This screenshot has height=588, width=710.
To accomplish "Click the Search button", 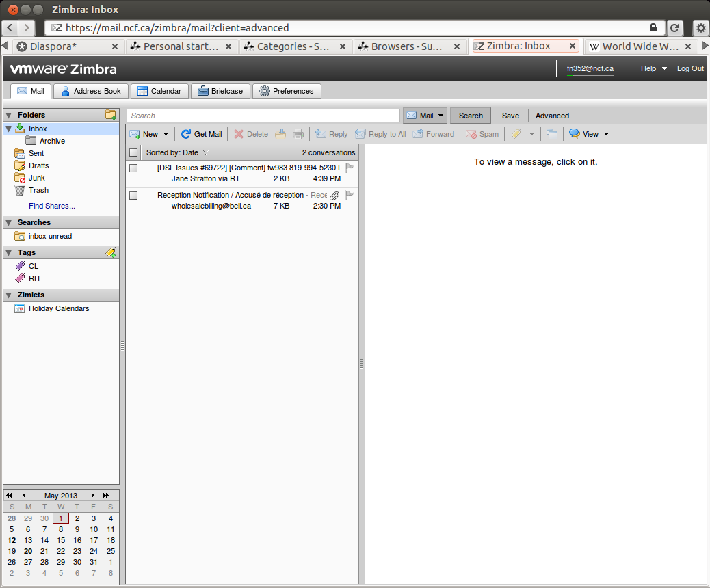I will 471,116.
